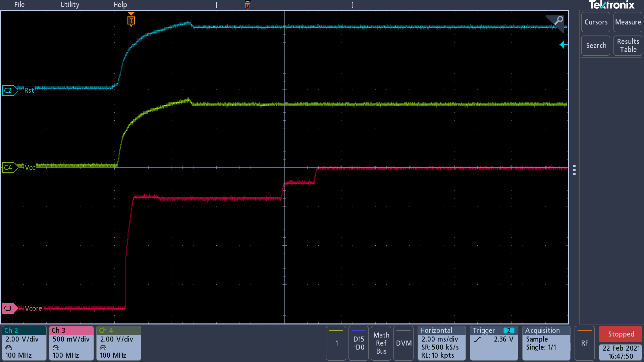Open the Ch 2 settings badge
Image resolution: width=644 pixels, height=362 pixels.
[24, 343]
